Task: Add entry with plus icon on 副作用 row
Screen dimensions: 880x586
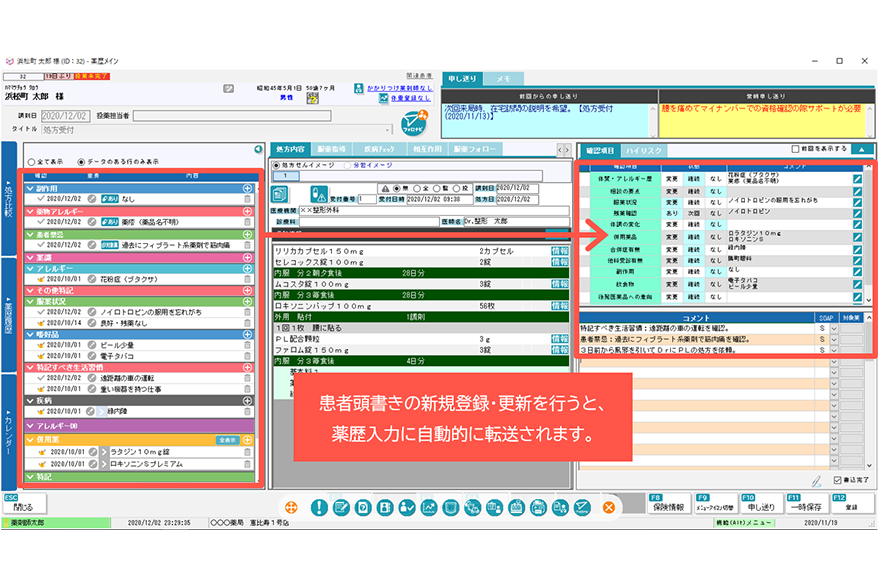Action: click(x=247, y=188)
